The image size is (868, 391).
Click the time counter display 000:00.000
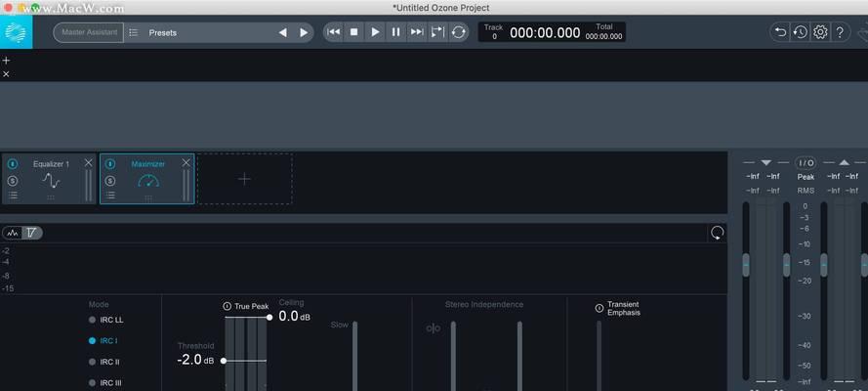pyautogui.click(x=545, y=32)
